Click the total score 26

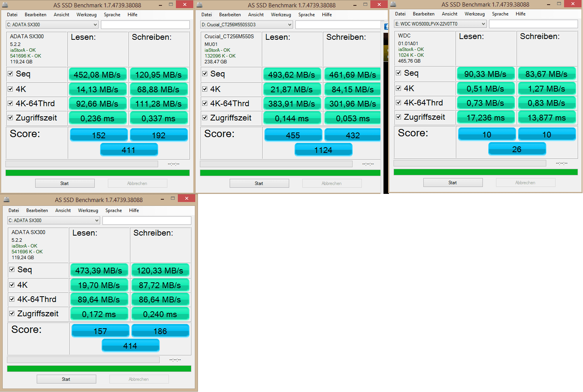[x=517, y=149]
